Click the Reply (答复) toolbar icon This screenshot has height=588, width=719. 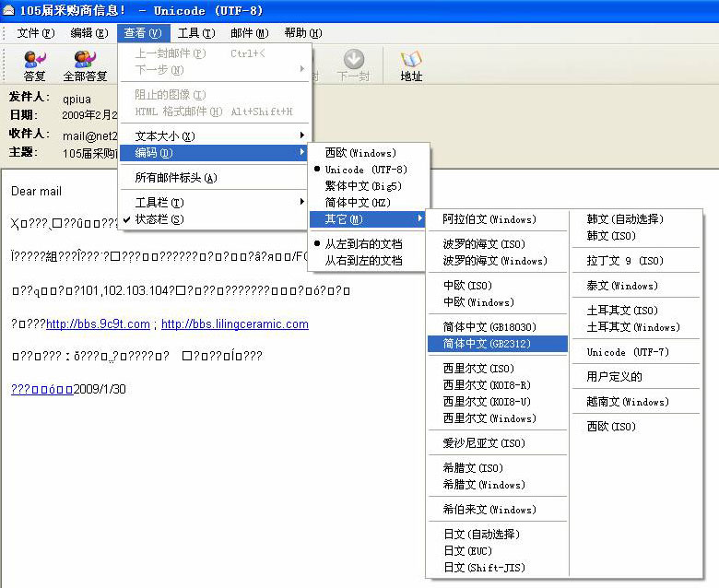point(34,61)
